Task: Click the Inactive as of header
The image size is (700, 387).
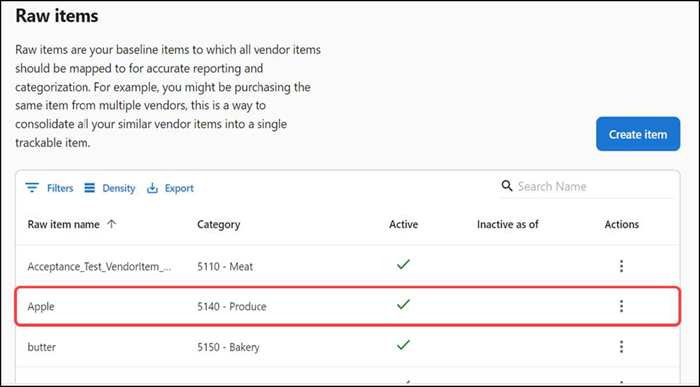Action: 508,224
